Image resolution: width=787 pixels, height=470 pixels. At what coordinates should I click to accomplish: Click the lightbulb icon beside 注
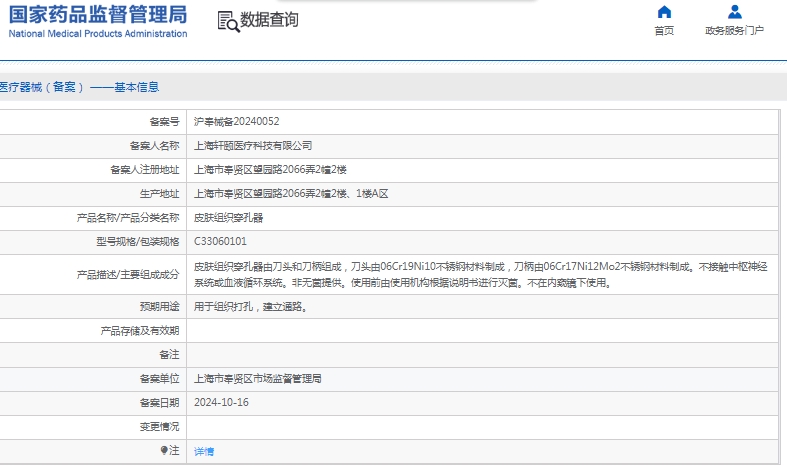click(x=164, y=450)
